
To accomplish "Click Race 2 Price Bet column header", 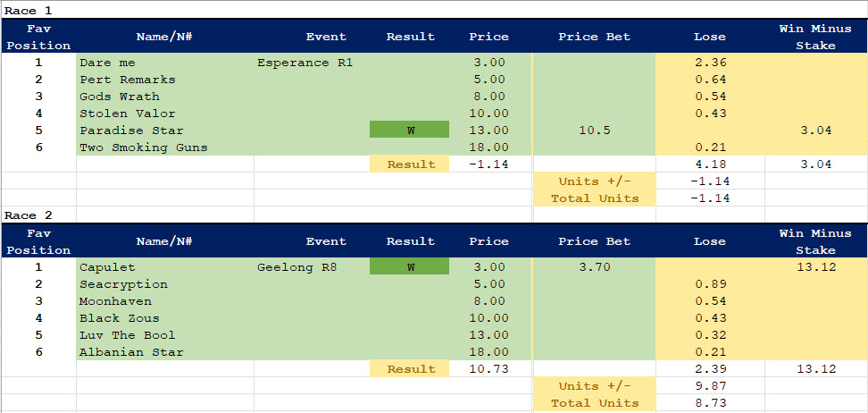I will [594, 241].
